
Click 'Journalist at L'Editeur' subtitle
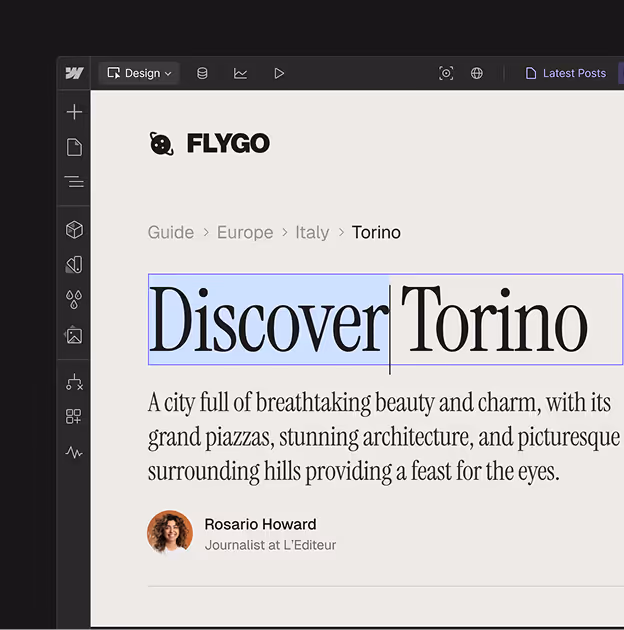click(270, 545)
